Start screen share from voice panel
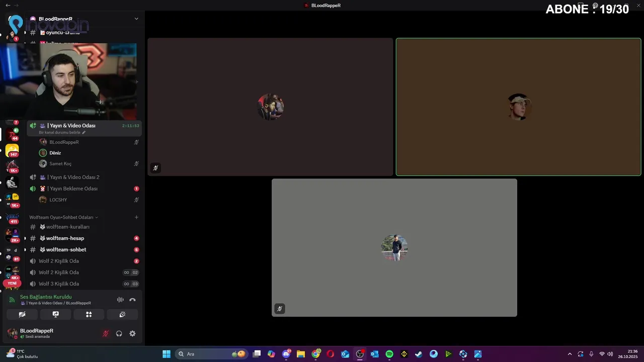Screen dimensions: 644x362 (x=55, y=314)
